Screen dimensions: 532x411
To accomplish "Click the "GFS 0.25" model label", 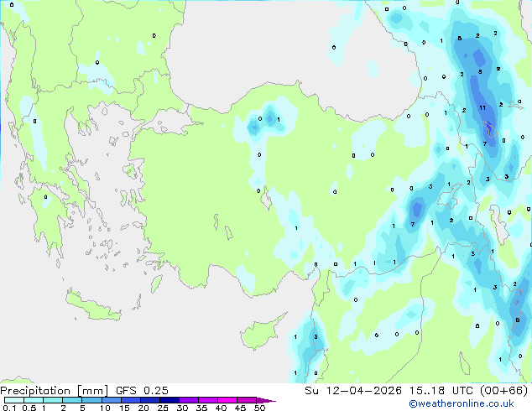I will click(142, 391).
